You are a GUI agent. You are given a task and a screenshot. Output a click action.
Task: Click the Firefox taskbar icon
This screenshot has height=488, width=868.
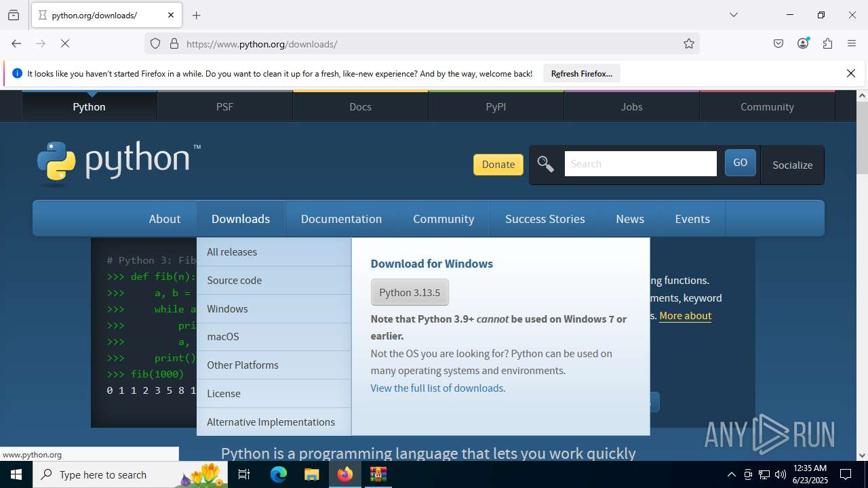(x=345, y=474)
